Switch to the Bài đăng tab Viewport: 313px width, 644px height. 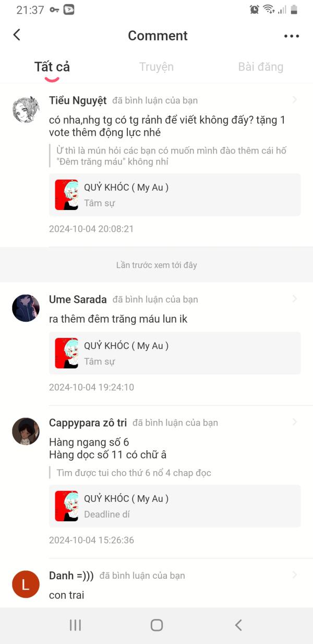261,67
